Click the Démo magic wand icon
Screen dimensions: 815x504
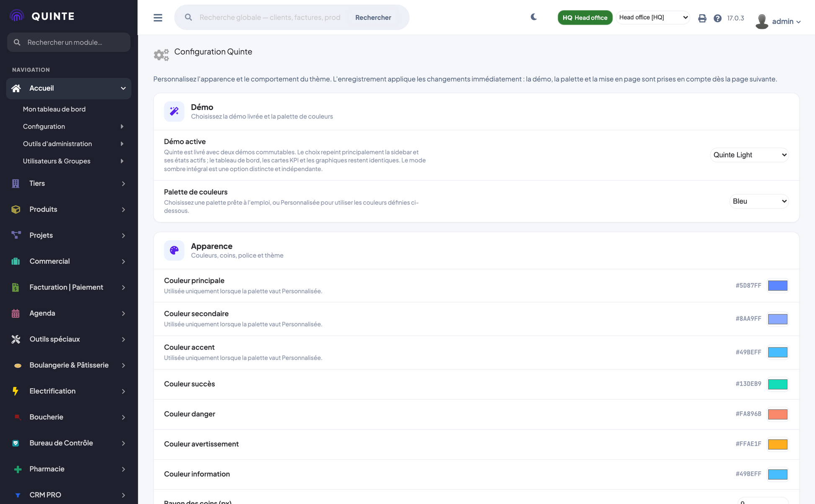click(x=174, y=111)
